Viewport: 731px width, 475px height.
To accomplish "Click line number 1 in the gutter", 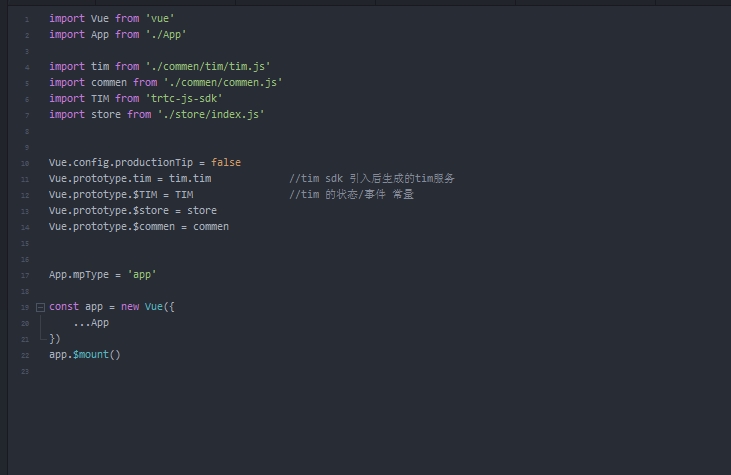I will [27, 19].
